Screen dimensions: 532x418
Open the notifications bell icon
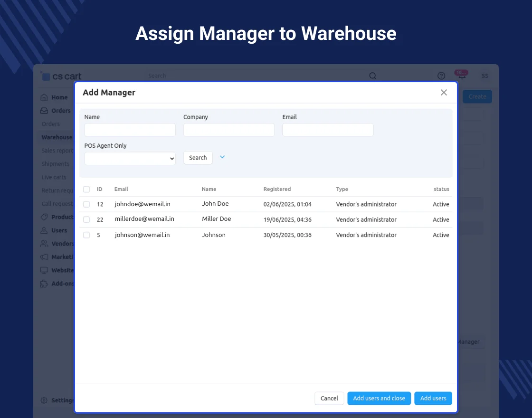[461, 76]
